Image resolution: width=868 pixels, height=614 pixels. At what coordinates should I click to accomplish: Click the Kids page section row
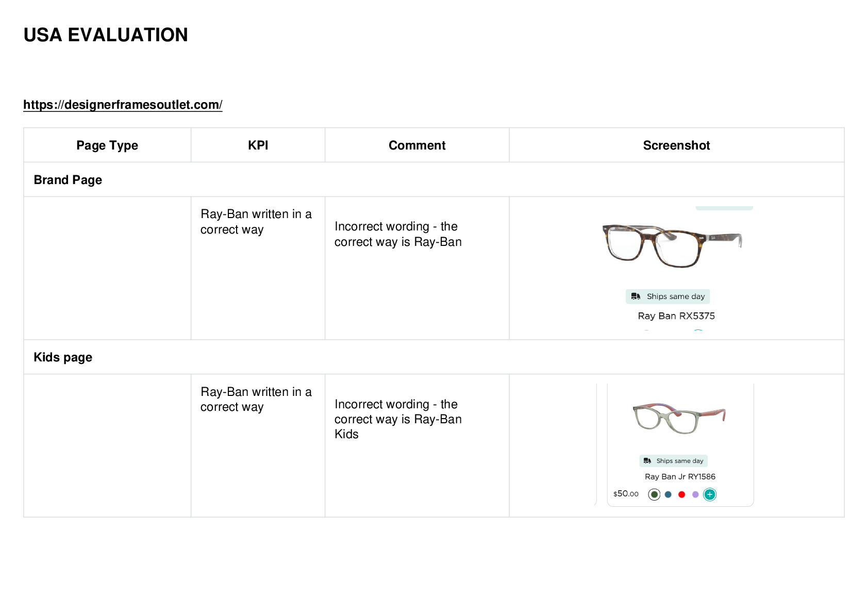pyautogui.click(x=434, y=357)
